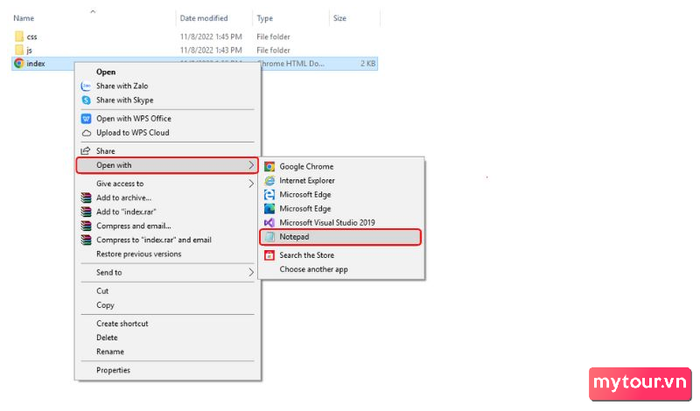Select Create shortcut
This screenshot has height=411, width=700.
pos(122,324)
